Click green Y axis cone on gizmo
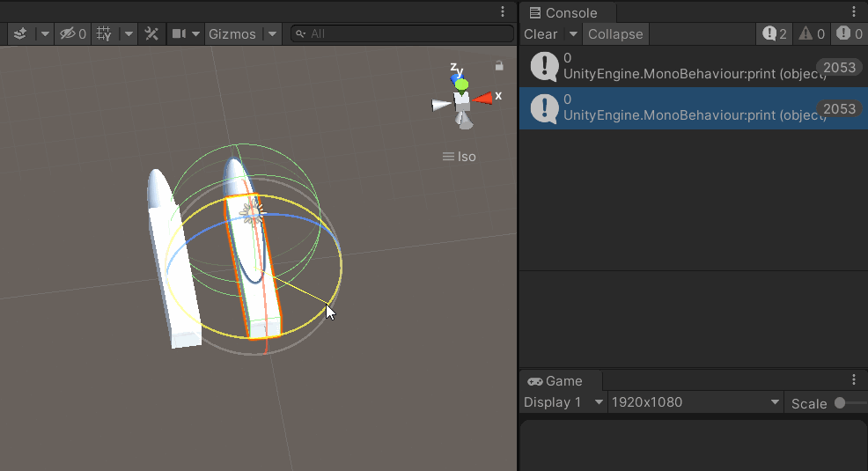Viewport: 868px width, 471px height. pyautogui.click(x=461, y=85)
